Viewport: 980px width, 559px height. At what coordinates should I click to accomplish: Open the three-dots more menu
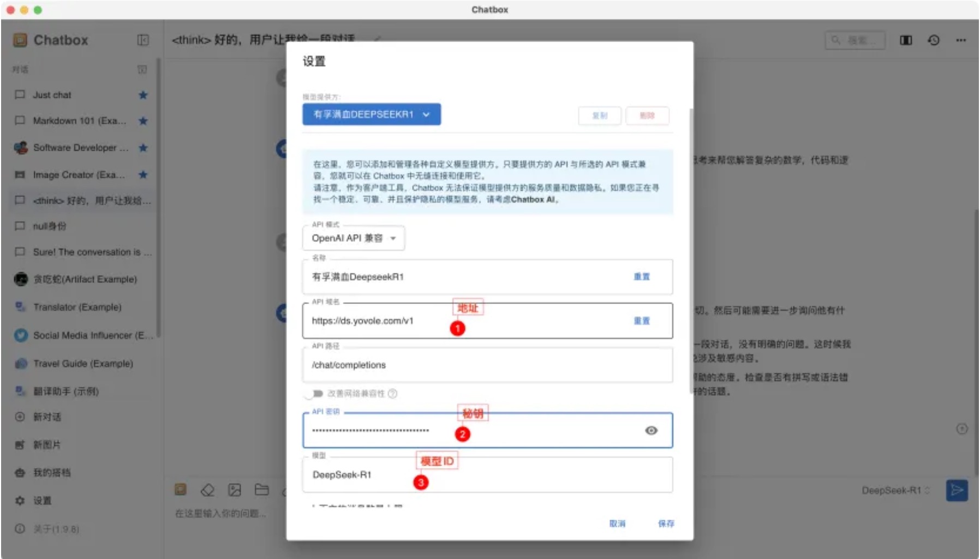coord(961,40)
